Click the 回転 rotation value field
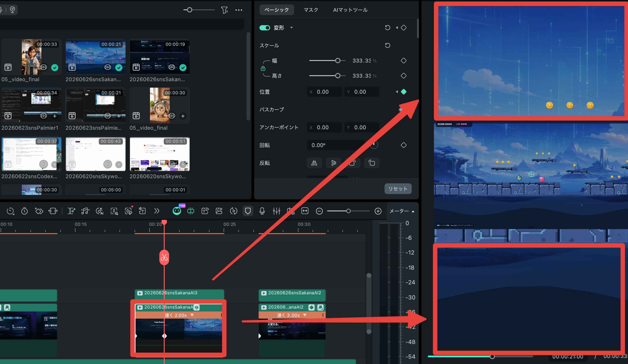Screen dimensions: 628x364 (x=336, y=145)
